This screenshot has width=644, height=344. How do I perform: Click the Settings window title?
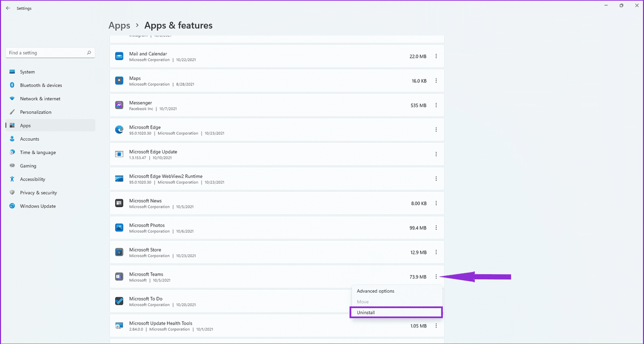24,8
